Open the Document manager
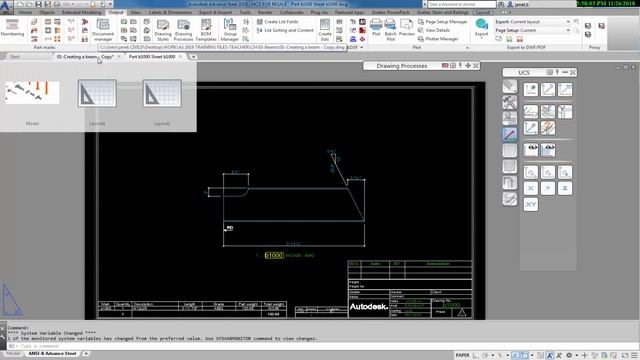 point(103,30)
